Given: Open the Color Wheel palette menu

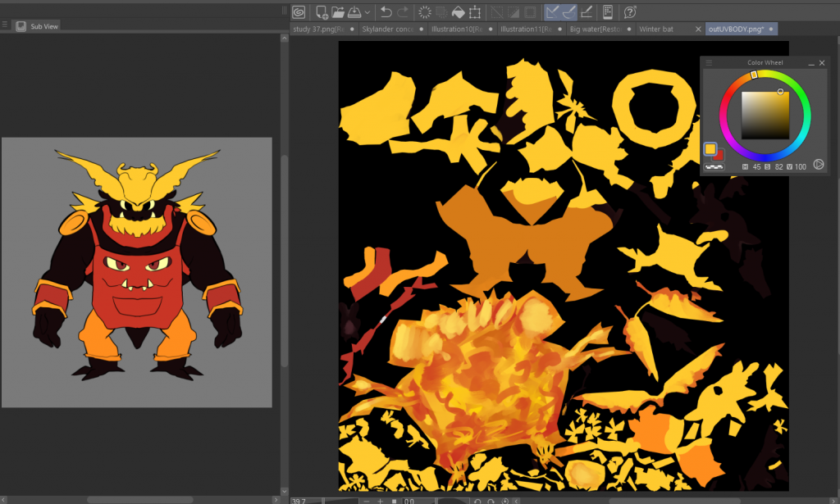Looking at the screenshot, I should (x=709, y=62).
